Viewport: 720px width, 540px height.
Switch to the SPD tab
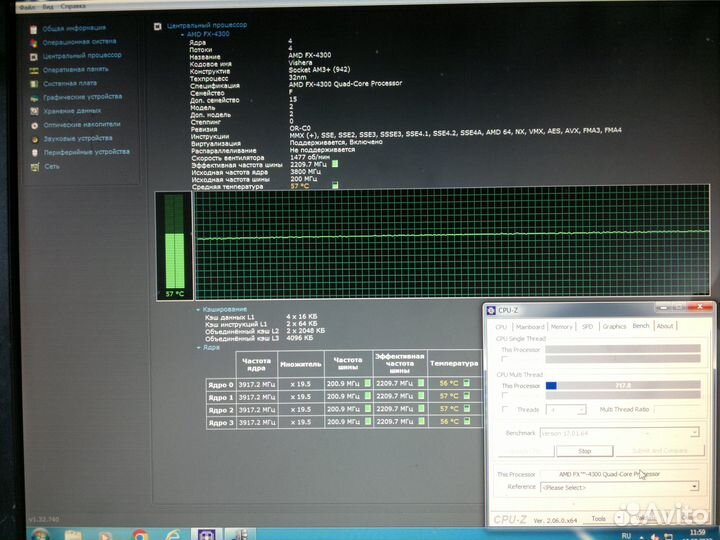pyautogui.click(x=587, y=327)
